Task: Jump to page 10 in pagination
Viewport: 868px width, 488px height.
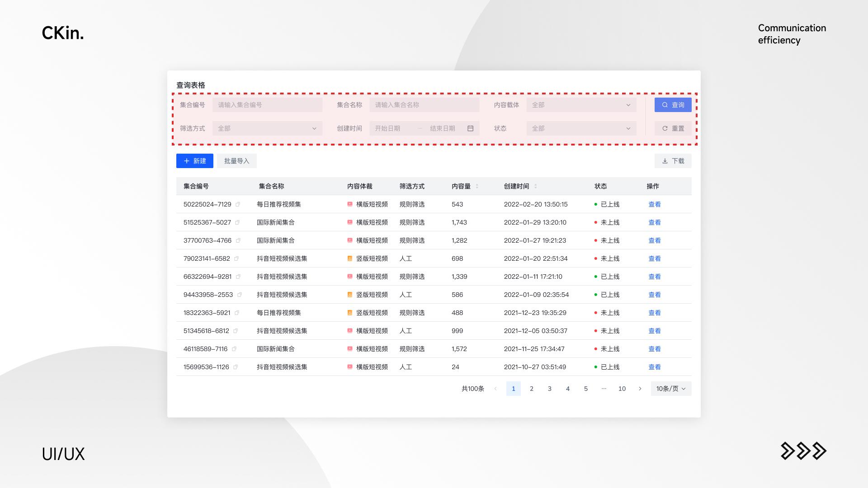Action: click(622, 389)
